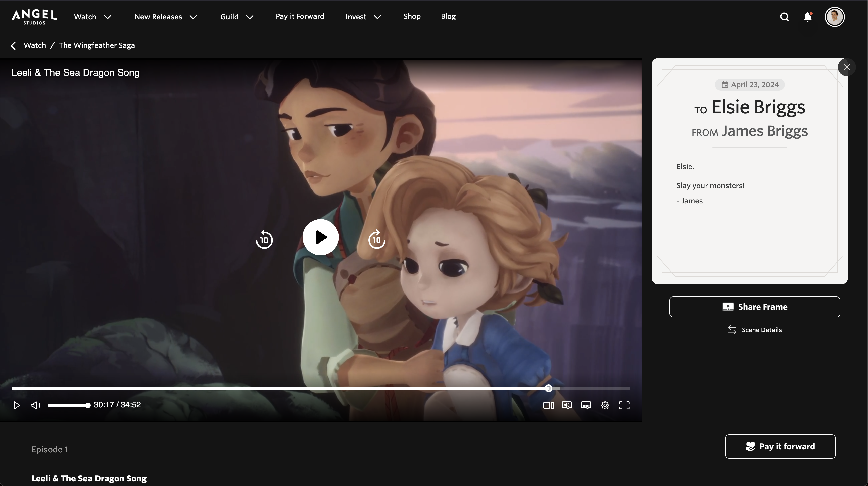868x486 pixels.
Task: Click the heart-hand Pay it forward icon
Action: (x=750, y=446)
